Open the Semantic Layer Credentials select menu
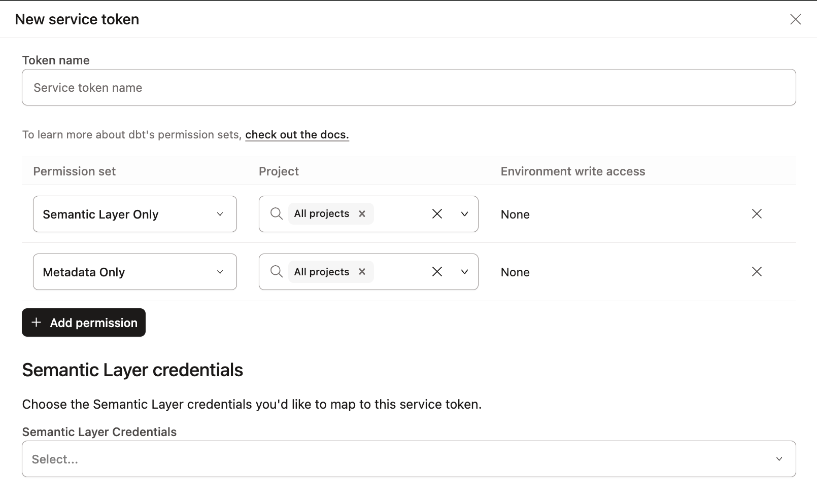The height and width of the screenshot is (504, 817). [x=409, y=459]
